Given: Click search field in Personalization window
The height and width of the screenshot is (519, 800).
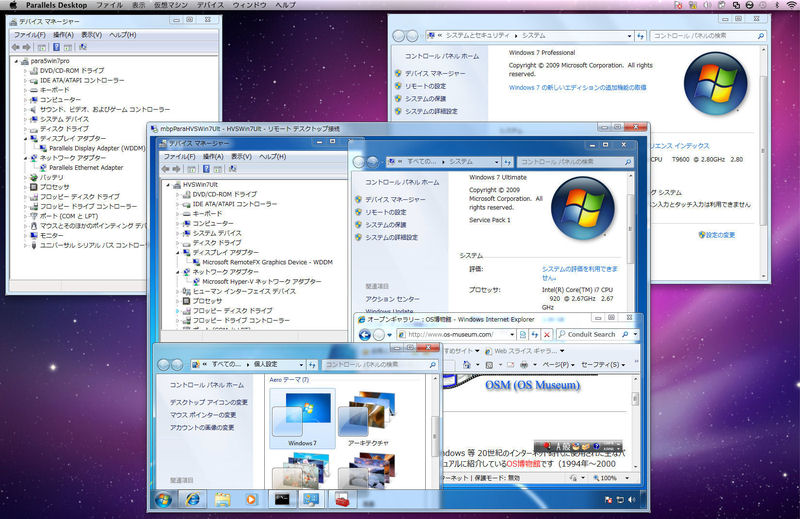Looking at the screenshot, I should pyautogui.click(x=380, y=364).
